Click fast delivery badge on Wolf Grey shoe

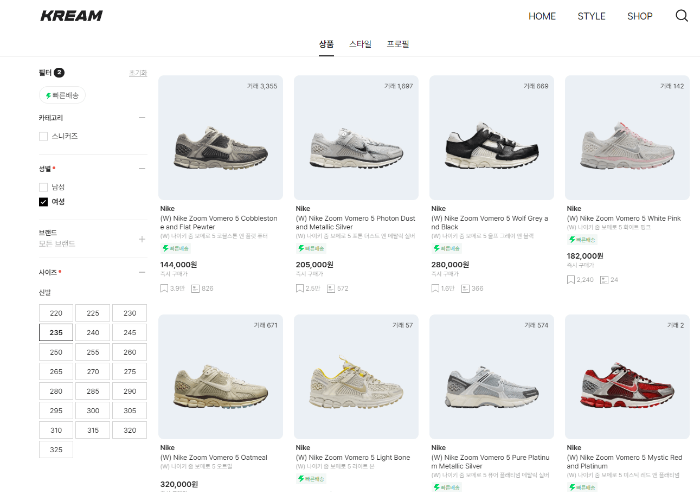pyautogui.click(x=446, y=248)
